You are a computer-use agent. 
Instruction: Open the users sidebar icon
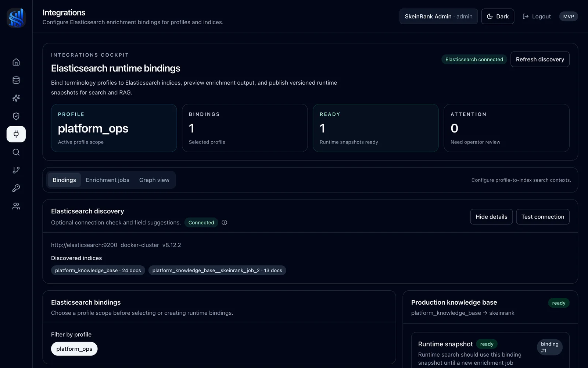click(16, 206)
